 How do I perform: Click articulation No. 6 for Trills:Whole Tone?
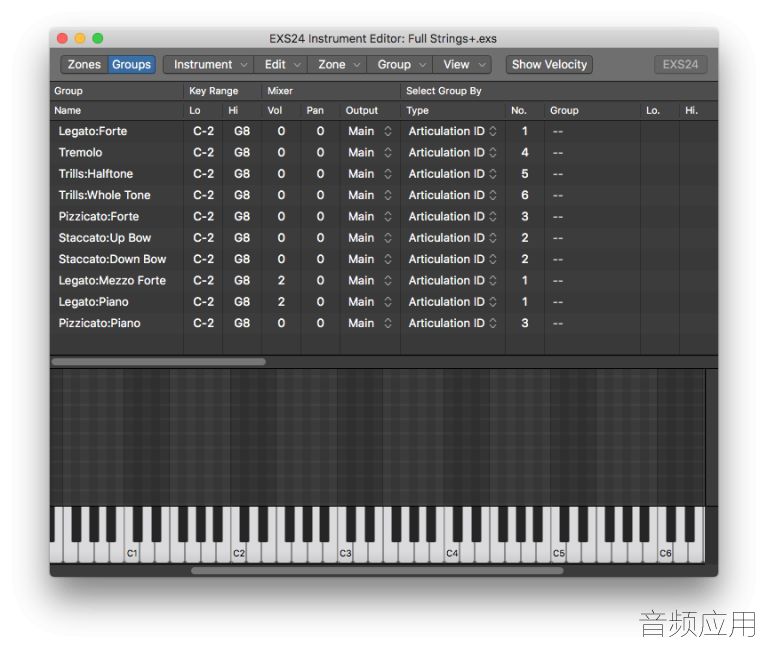[x=525, y=195]
